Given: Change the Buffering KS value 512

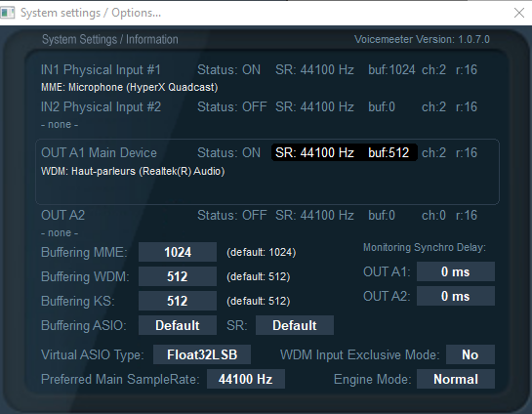Looking at the screenshot, I should [178, 301].
